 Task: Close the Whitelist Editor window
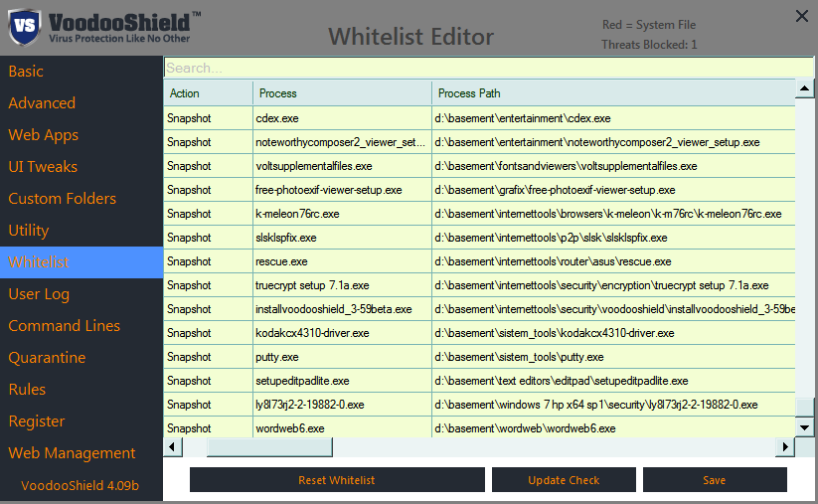click(x=802, y=16)
